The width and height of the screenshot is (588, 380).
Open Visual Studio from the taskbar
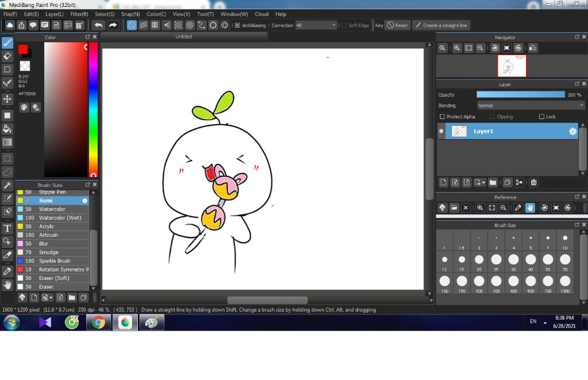coord(45,323)
